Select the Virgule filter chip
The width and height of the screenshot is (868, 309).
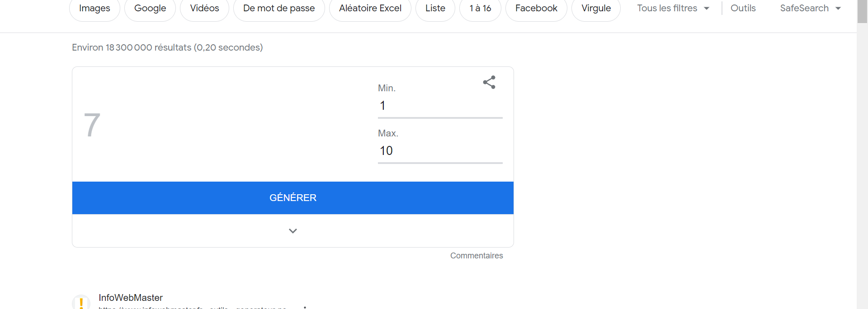point(596,9)
